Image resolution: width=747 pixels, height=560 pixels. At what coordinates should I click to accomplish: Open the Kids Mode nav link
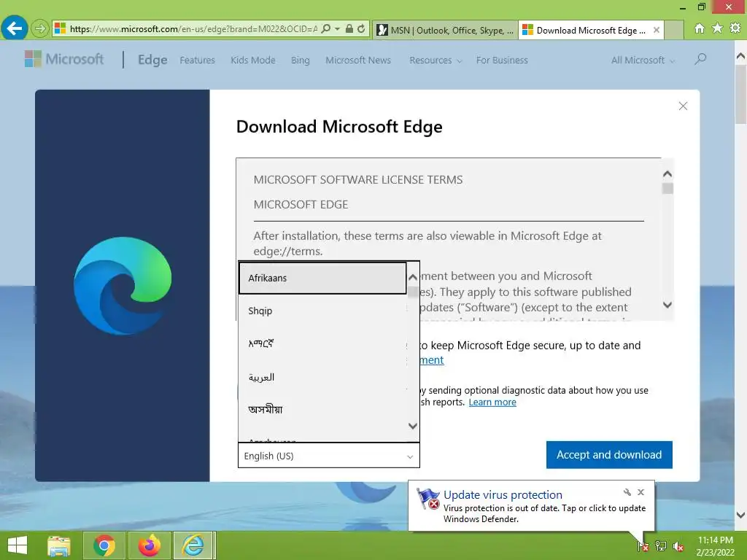tap(253, 60)
